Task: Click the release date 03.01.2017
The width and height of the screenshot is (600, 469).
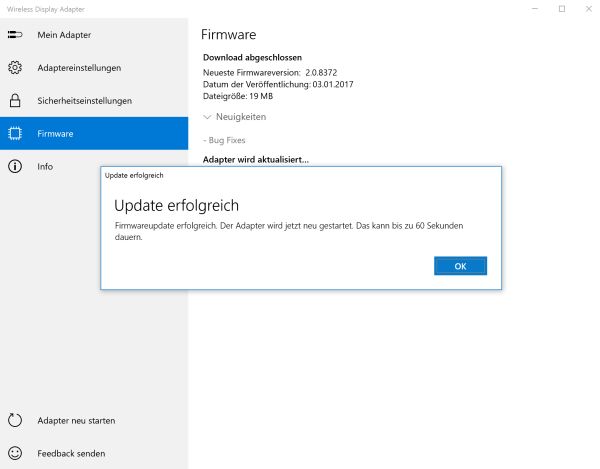Action: (x=333, y=84)
